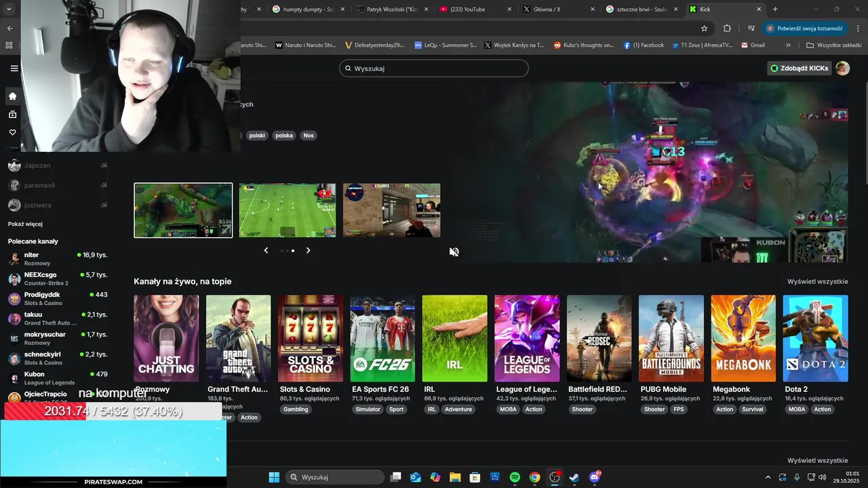This screenshot has width=868, height=488.
Task: Open OBS Studio taskbar icon
Action: (555, 477)
